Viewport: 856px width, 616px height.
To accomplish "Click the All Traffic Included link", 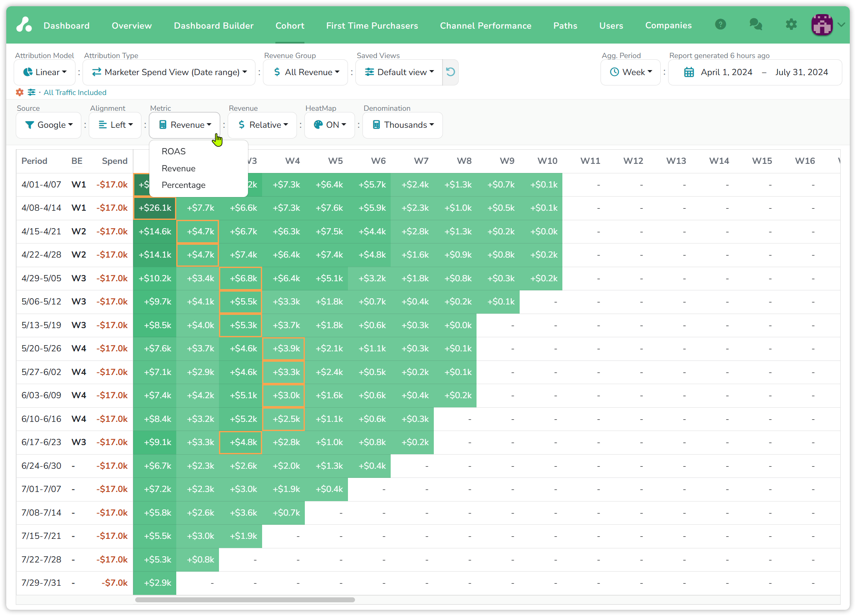I will pos(75,93).
